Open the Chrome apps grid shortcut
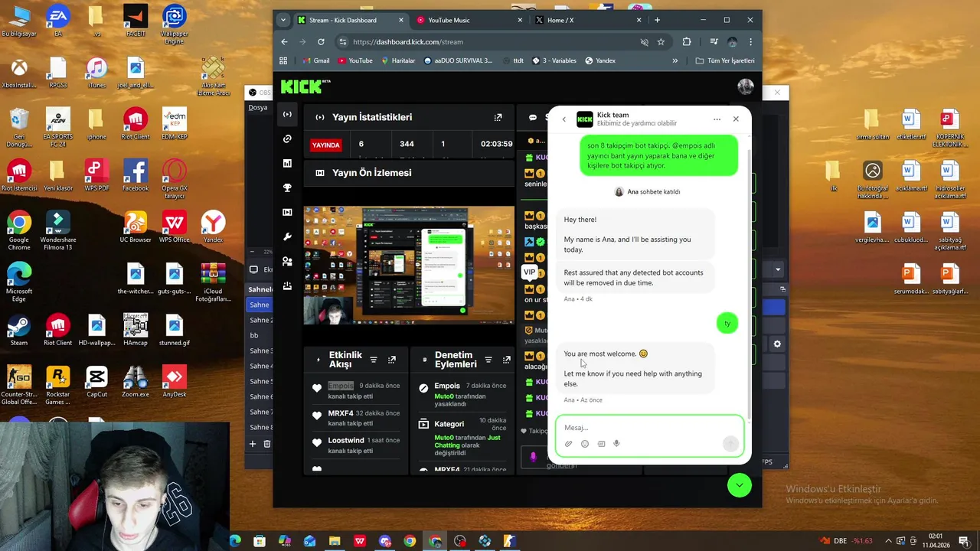 283,60
